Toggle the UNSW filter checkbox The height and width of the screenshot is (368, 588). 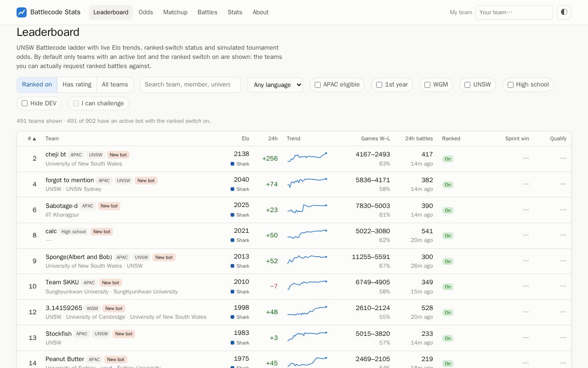click(467, 85)
